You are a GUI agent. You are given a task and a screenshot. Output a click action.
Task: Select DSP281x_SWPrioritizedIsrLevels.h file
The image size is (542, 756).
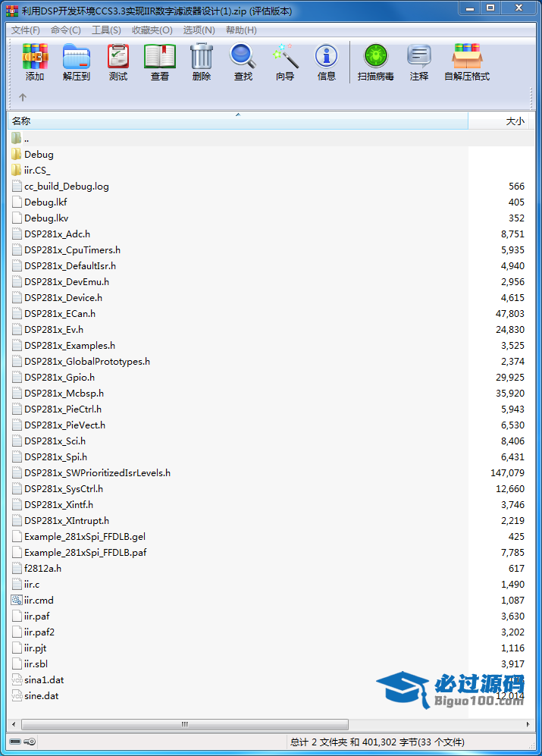click(91, 472)
